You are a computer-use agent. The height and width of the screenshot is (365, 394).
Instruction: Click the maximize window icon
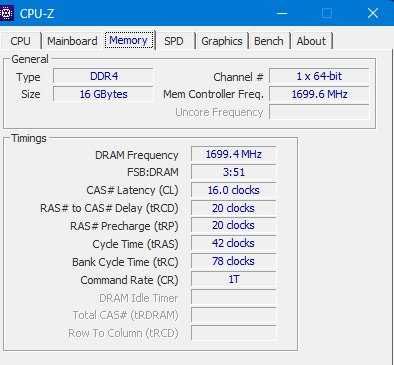coord(327,13)
